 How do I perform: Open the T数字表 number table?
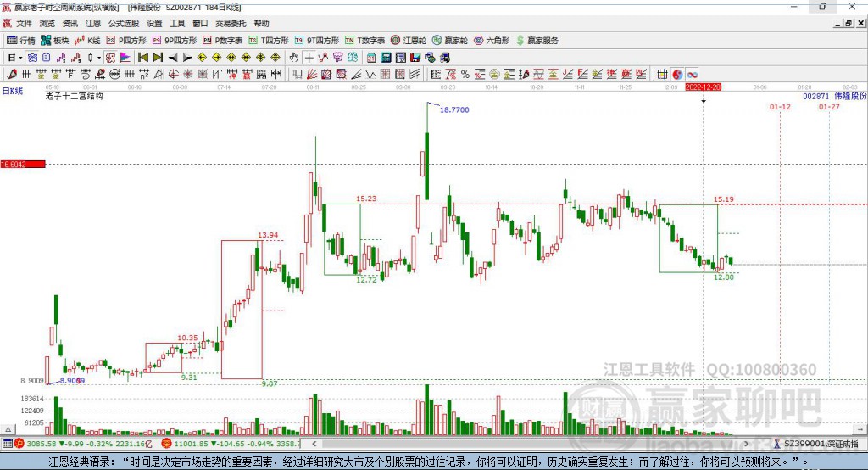coord(364,41)
